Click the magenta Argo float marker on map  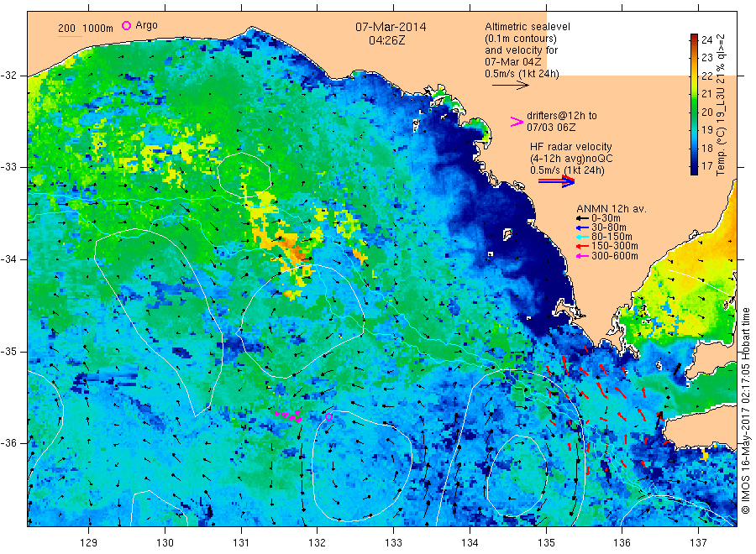[328, 416]
